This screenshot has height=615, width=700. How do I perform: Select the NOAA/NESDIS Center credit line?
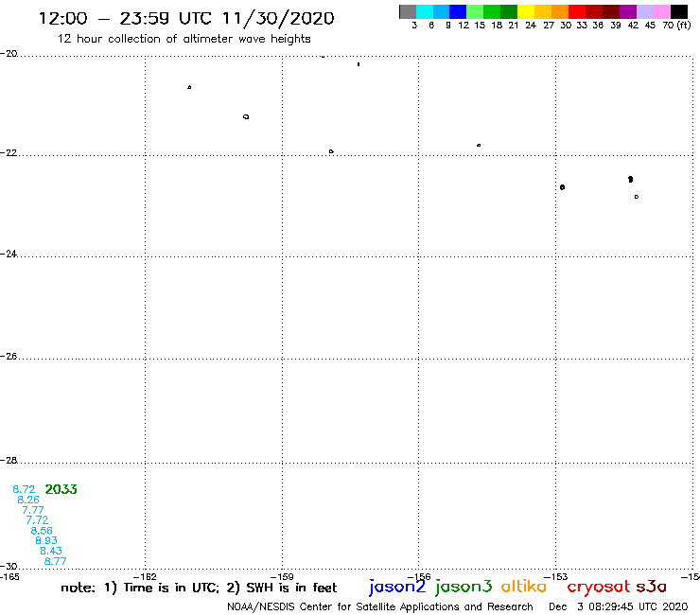(380, 607)
